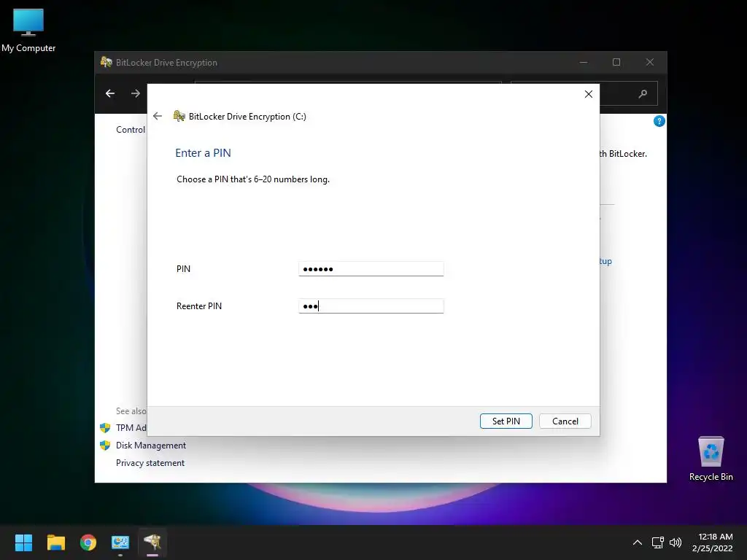Open Disk Management link
Viewport: 747px width, 560px height.
151,446
